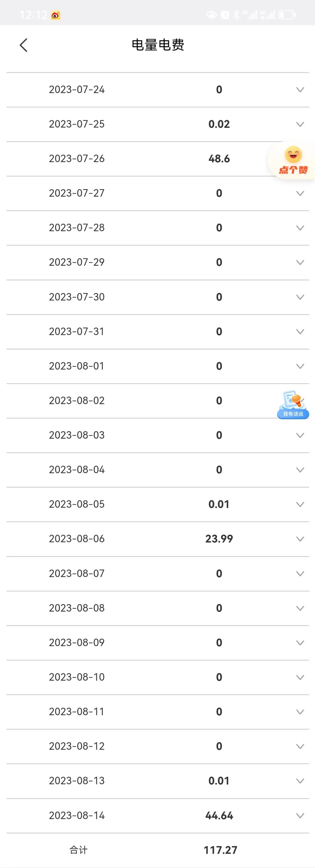The width and height of the screenshot is (315, 868).
Task: Tap the 23.99 fee amount
Action: click(x=219, y=539)
